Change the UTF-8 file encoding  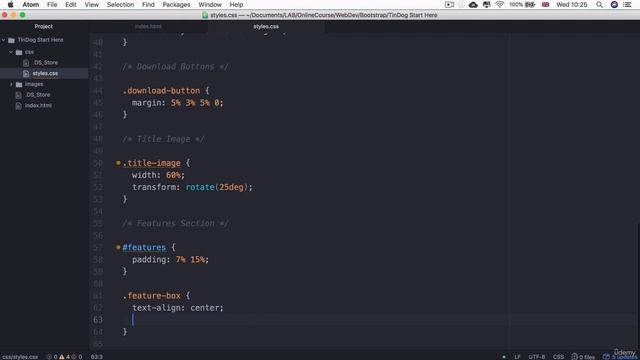point(537,357)
